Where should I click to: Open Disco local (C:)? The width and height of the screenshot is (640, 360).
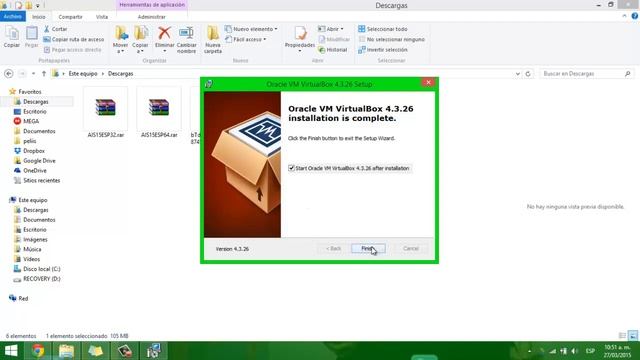42,269
